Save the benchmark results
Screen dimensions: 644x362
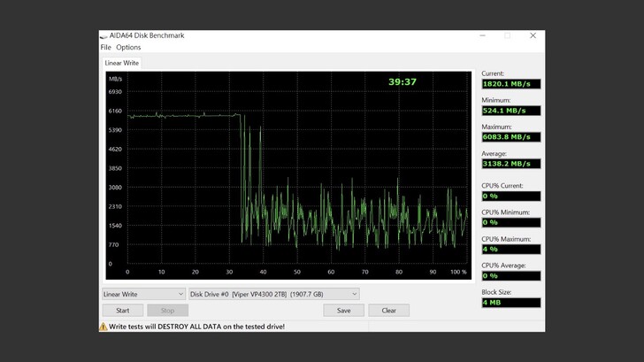343,311
